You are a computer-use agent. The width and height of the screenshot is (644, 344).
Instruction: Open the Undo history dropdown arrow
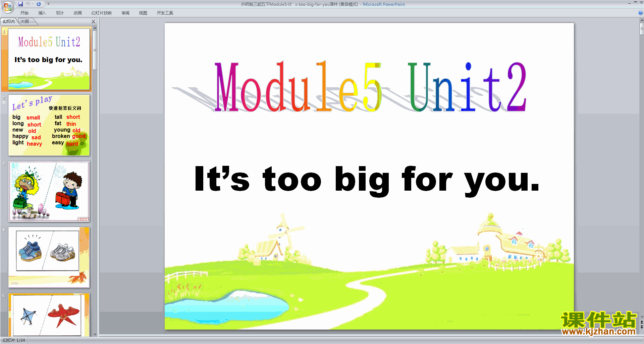click(33, 4)
